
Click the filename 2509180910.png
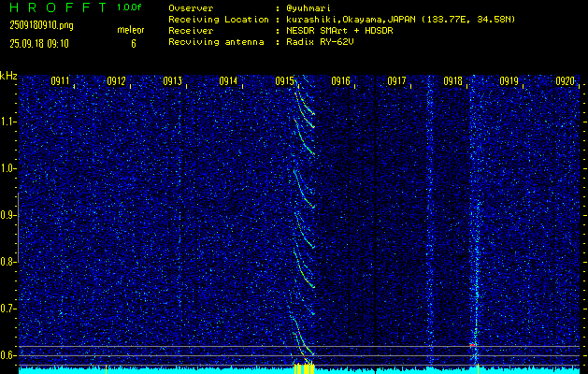tap(42, 26)
